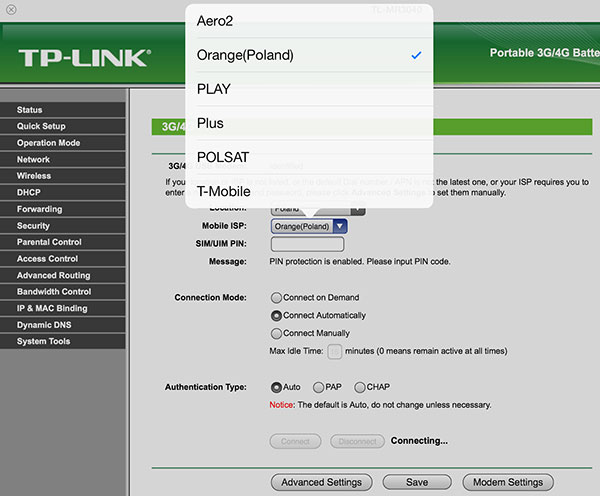Viewport: 600px width, 496px height.
Task: Open DHCP settings in sidebar
Action: [x=63, y=193]
